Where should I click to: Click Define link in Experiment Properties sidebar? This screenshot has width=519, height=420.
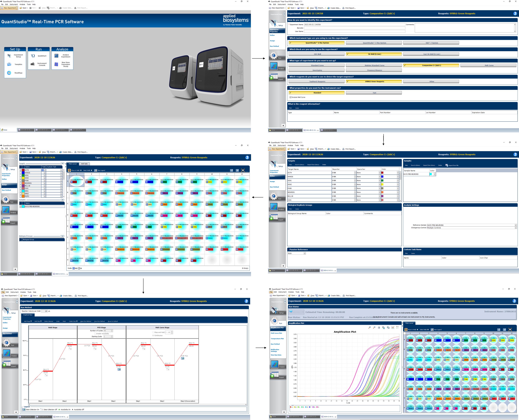272,35
